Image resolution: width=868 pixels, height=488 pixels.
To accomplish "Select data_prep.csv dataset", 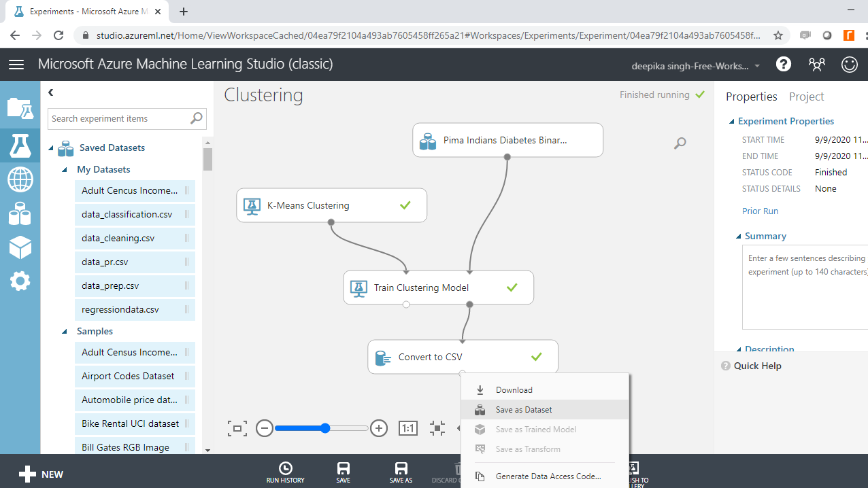I will tap(135, 286).
